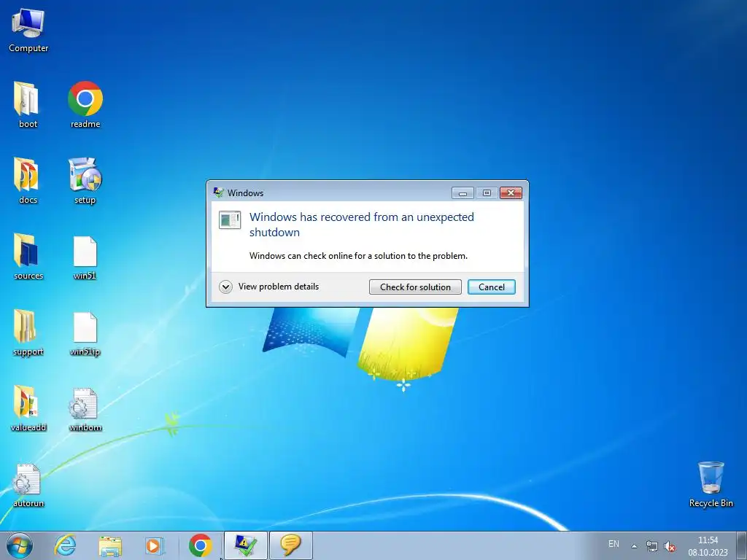Open the Windows Start menu orb

pos(20,545)
